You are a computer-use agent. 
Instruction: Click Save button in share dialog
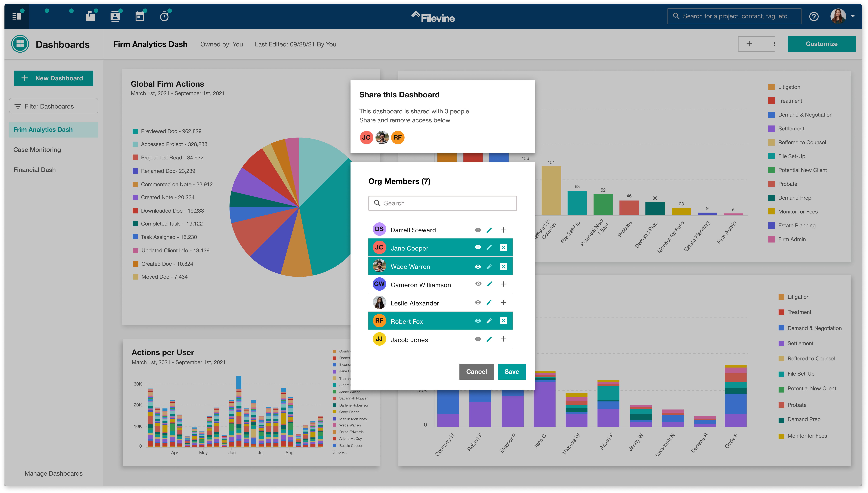[x=512, y=371]
